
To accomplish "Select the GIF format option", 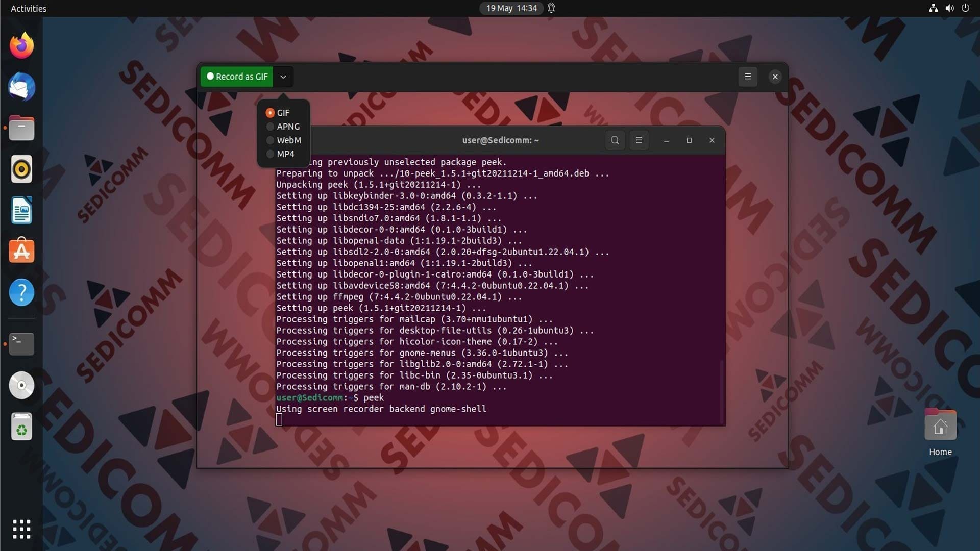I will pos(278,113).
